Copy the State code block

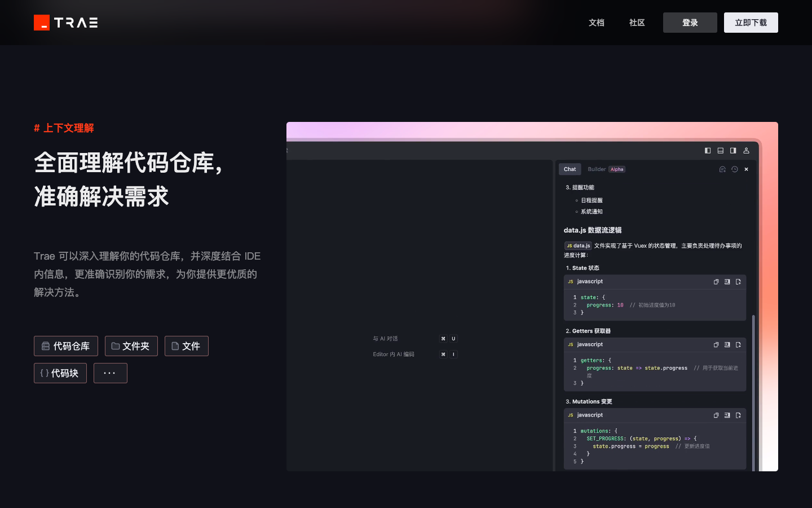tap(716, 282)
